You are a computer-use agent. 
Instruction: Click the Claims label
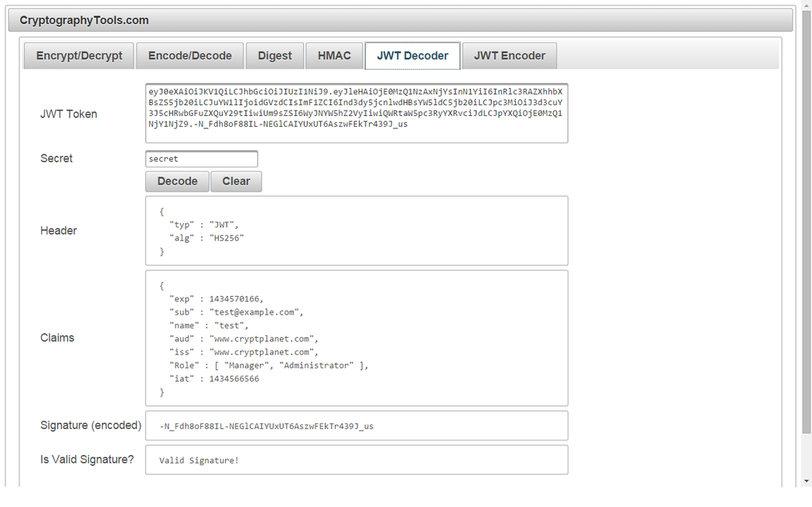(57, 338)
